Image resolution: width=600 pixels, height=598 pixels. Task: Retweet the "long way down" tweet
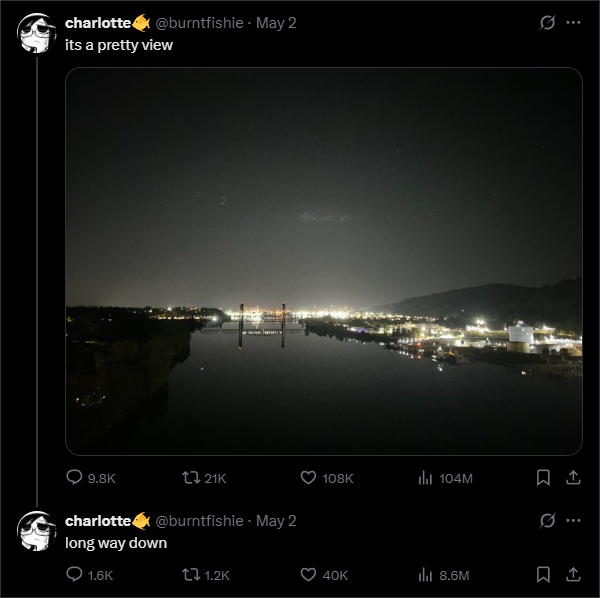[205, 575]
